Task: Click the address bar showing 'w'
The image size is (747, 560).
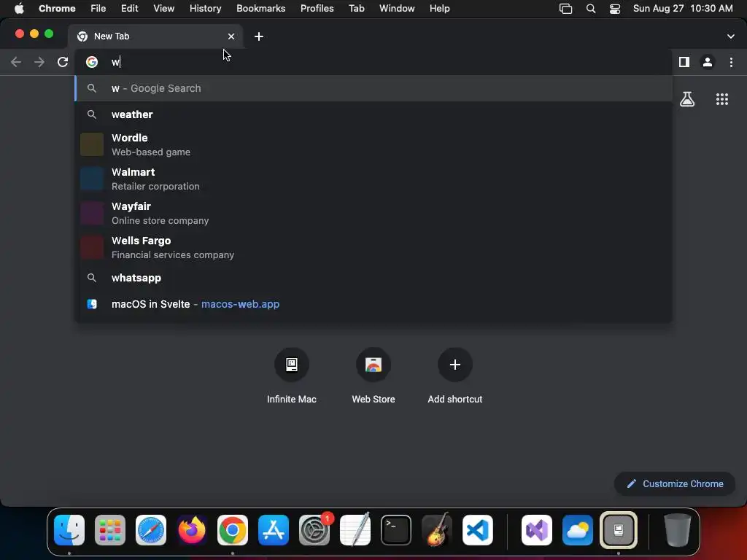Action: [373, 62]
